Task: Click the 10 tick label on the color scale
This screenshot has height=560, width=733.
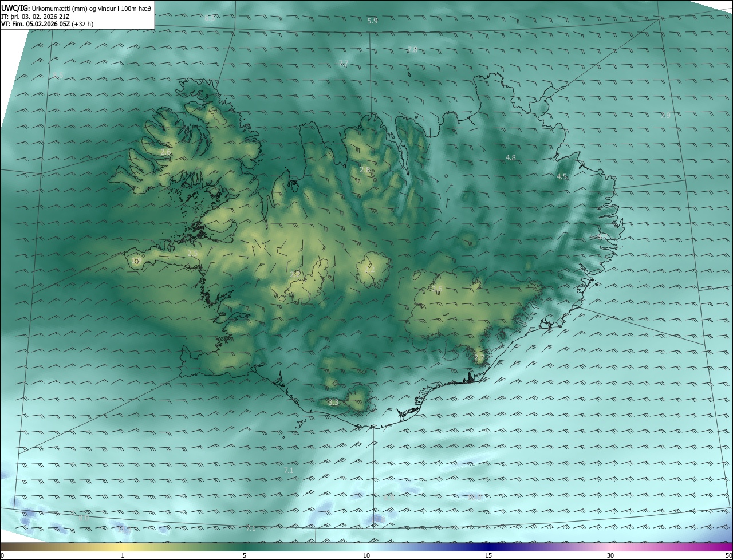Action: 366,555
